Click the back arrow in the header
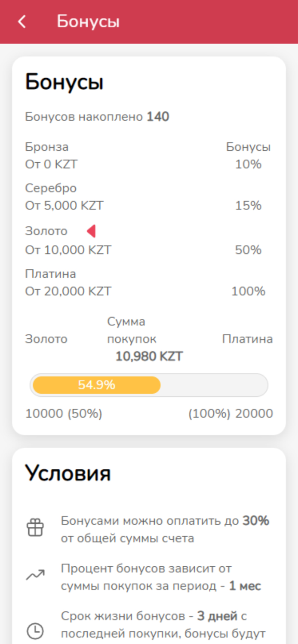The height and width of the screenshot is (644, 298). pos(22,21)
